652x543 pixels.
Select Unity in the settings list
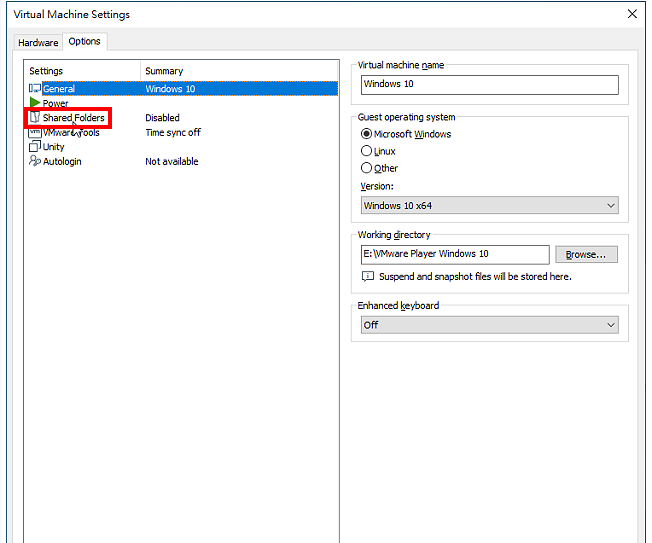(54, 147)
